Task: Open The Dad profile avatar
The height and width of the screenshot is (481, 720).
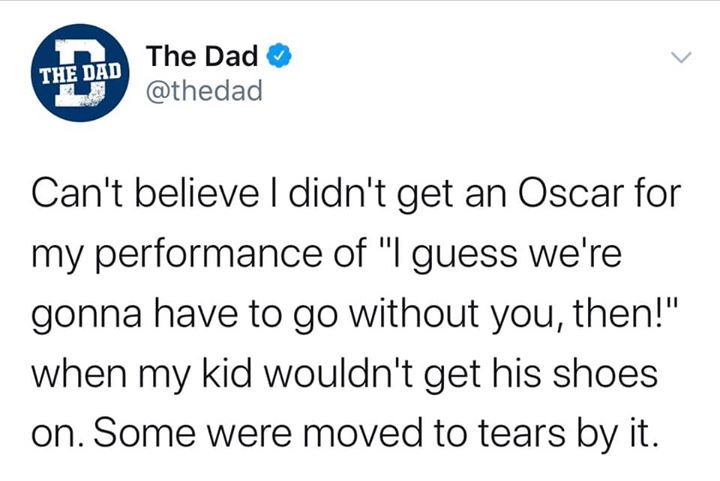Action: point(80,73)
